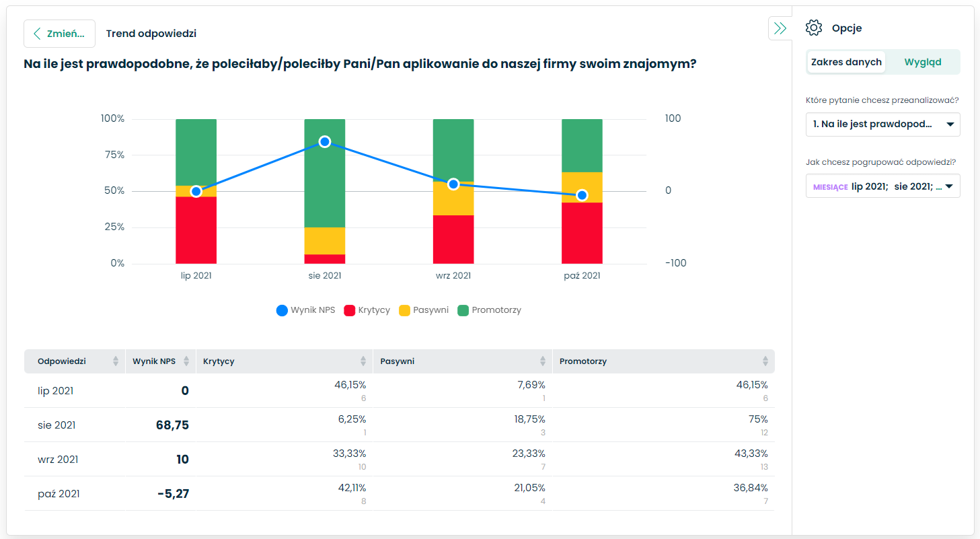Toggle the Promotorzy legend item
This screenshot has height=539, width=980.
[x=490, y=310]
